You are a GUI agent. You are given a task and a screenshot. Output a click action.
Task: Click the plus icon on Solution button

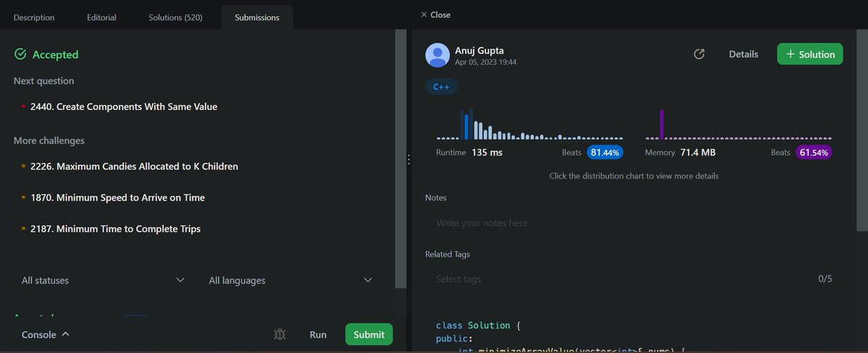coord(791,54)
